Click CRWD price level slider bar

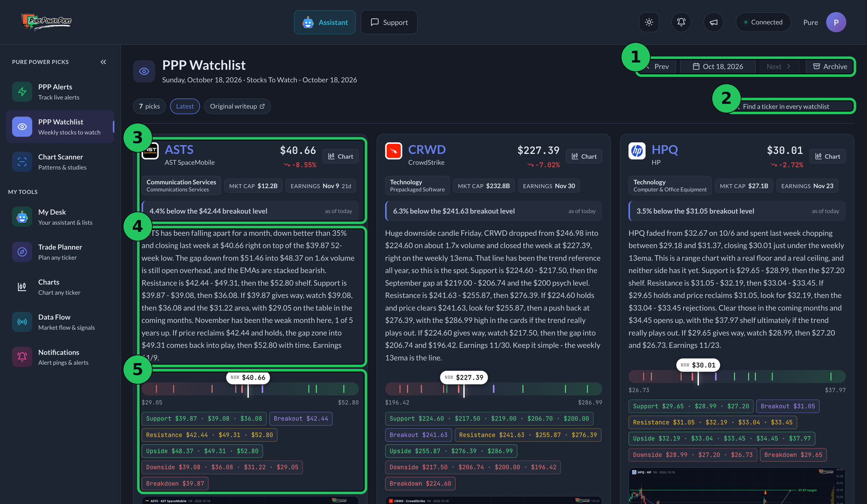click(x=493, y=389)
